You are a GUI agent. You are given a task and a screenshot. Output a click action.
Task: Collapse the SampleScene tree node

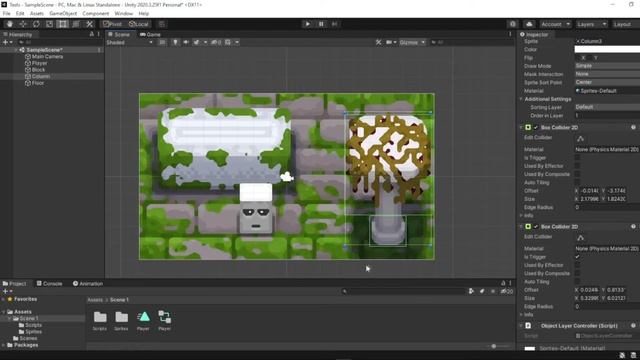click(16, 50)
